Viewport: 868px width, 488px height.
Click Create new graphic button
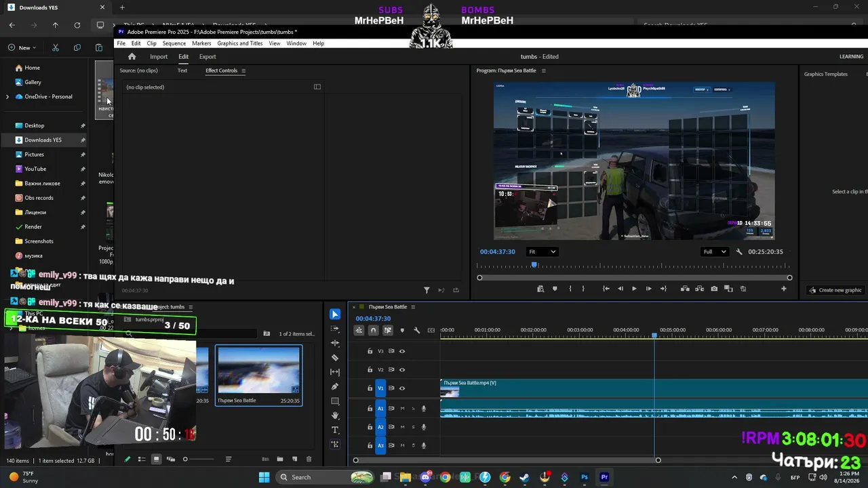coord(835,290)
